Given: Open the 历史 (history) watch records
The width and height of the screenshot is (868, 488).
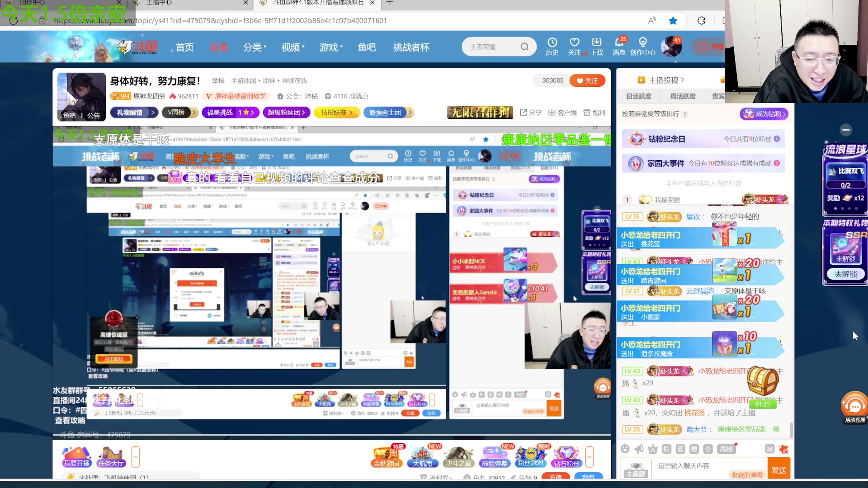Looking at the screenshot, I should 552,46.
